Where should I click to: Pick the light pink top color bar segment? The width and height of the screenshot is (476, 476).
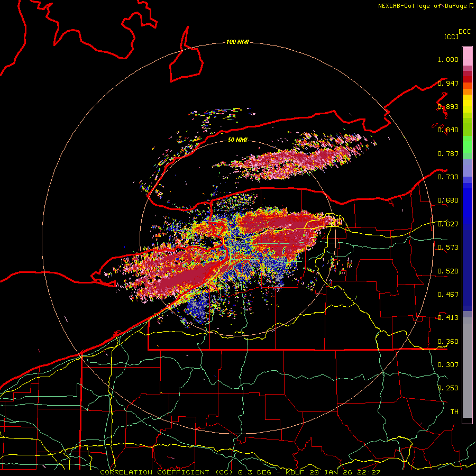coord(467,56)
